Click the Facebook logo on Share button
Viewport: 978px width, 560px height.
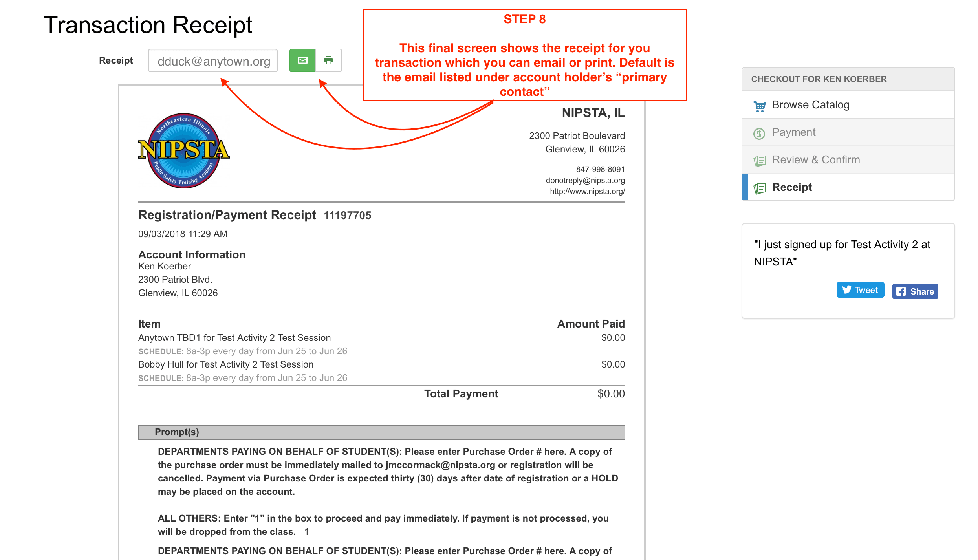[901, 291]
